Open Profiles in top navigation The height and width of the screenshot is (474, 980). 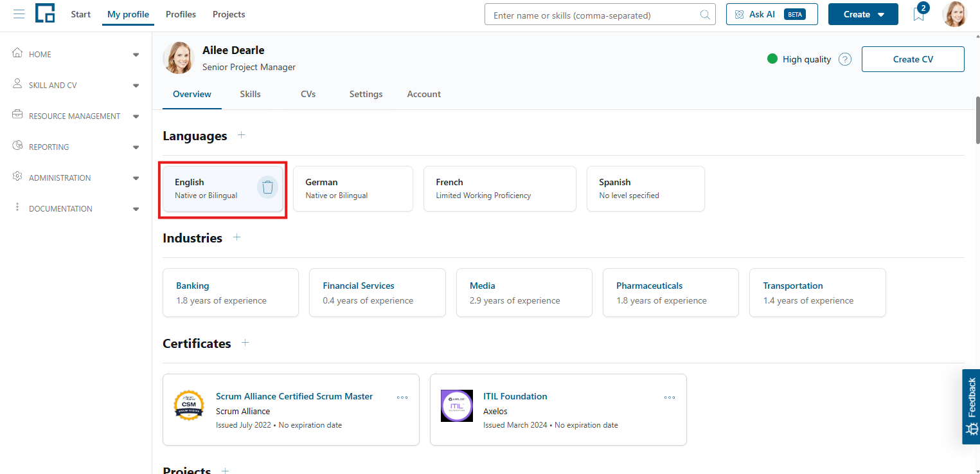181,14
